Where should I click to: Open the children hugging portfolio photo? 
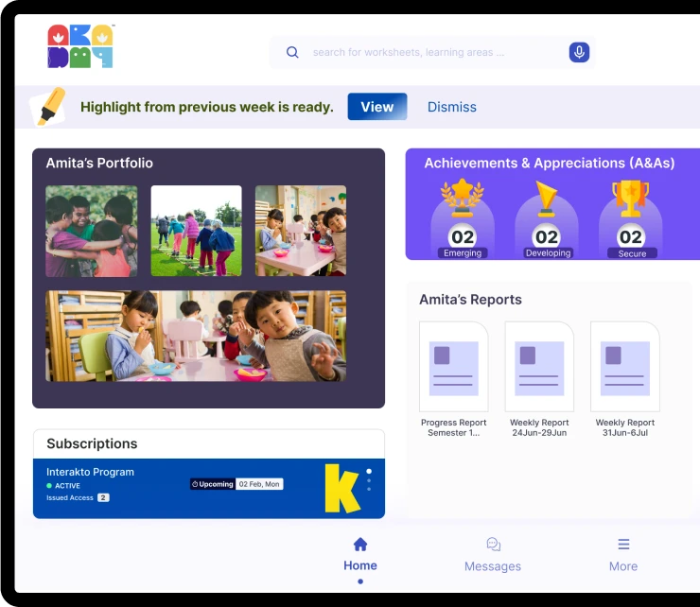coord(92,231)
